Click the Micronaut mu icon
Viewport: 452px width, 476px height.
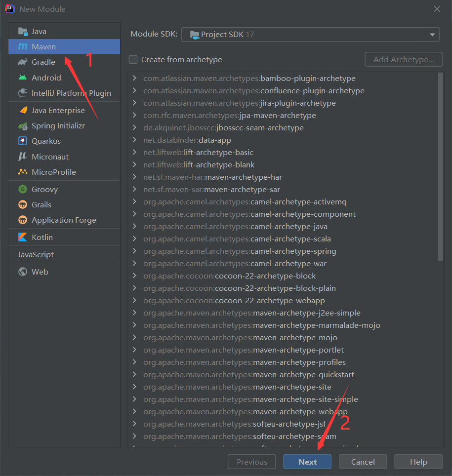coord(23,157)
